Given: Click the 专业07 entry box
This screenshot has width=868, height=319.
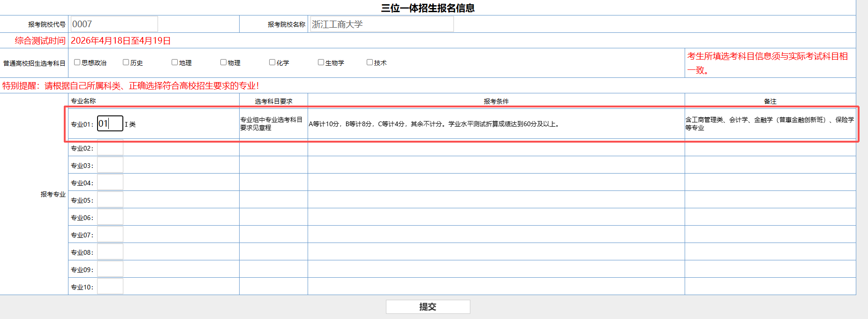Looking at the screenshot, I should 110,235.
